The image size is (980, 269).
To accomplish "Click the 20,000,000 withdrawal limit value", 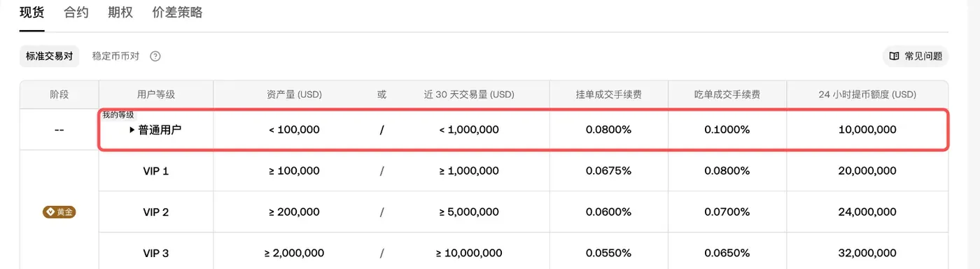I will [x=867, y=170].
